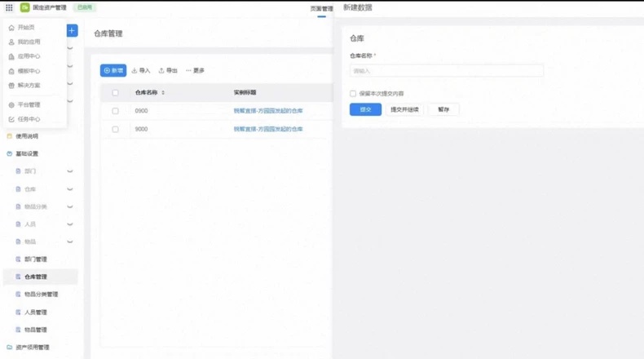Click the green fixed asset app logo

pyautogui.click(x=24, y=7)
